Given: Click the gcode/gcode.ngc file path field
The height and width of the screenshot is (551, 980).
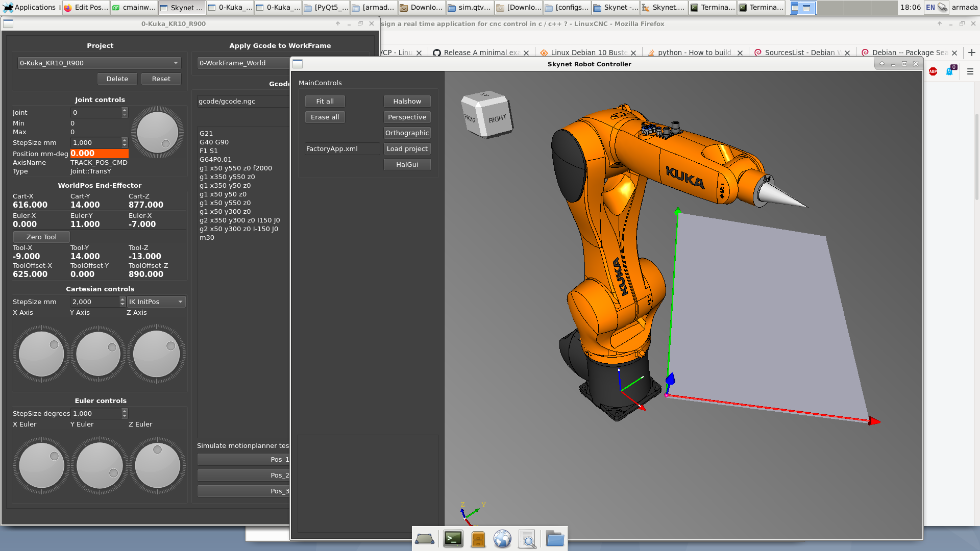Looking at the screenshot, I should coord(243,101).
